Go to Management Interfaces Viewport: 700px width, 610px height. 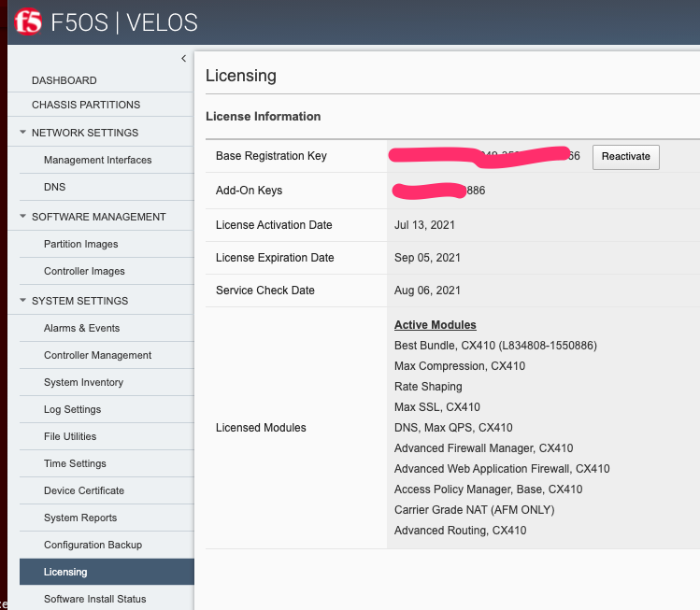98,160
